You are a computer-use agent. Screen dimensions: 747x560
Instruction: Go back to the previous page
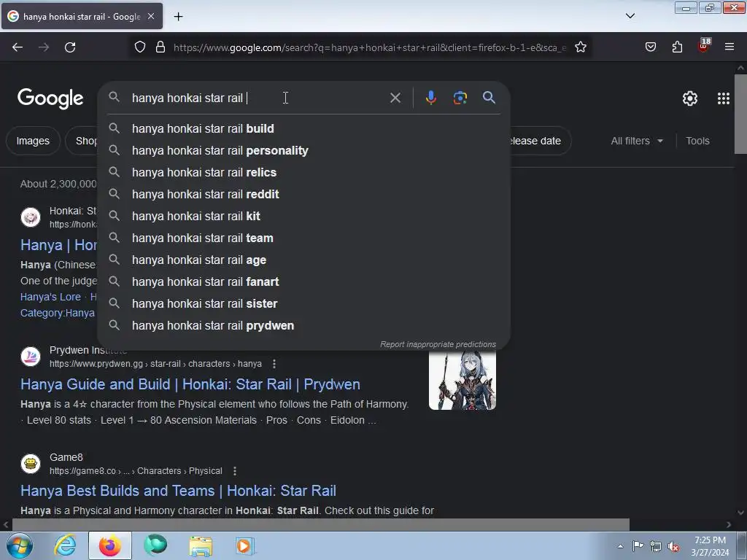point(18,47)
